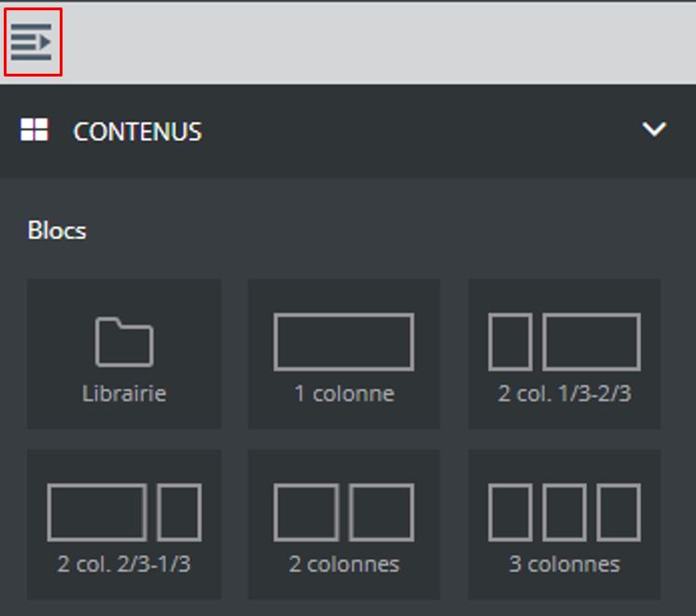
Task: Choose the three-rectangle layout icon
Action: [564, 512]
